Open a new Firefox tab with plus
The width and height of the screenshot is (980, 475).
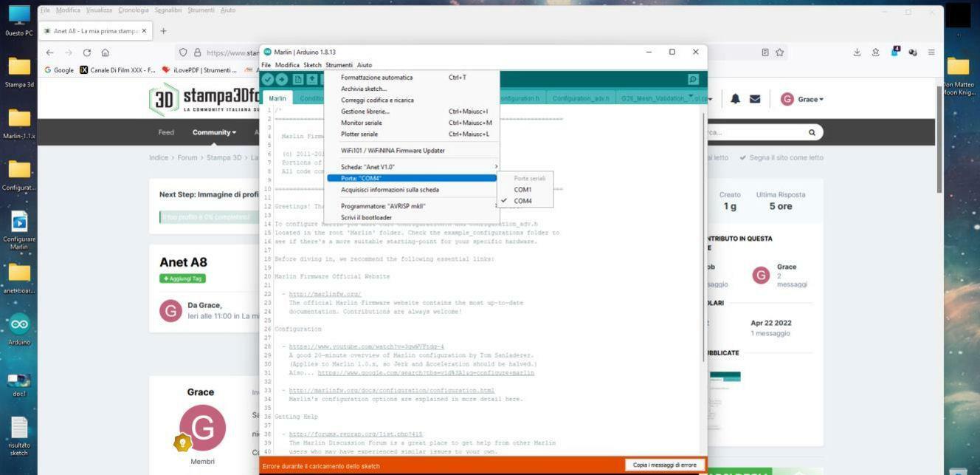click(x=164, y=31)
